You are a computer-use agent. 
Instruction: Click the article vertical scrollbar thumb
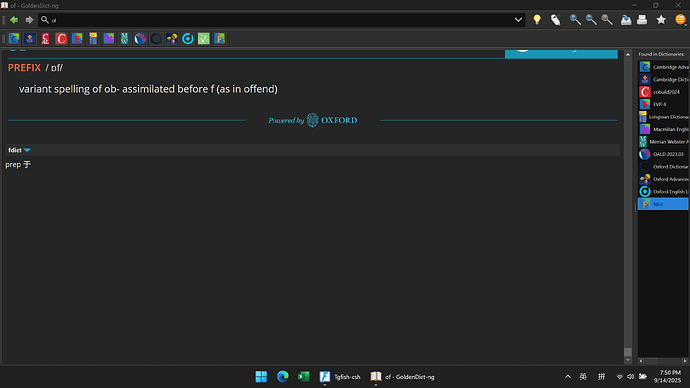pos(628,352)
